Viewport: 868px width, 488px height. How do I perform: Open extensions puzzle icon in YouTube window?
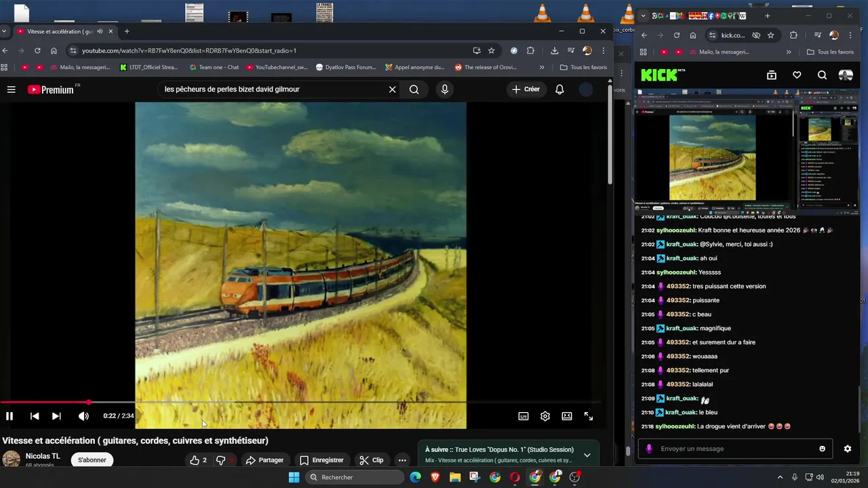(531, 50)
